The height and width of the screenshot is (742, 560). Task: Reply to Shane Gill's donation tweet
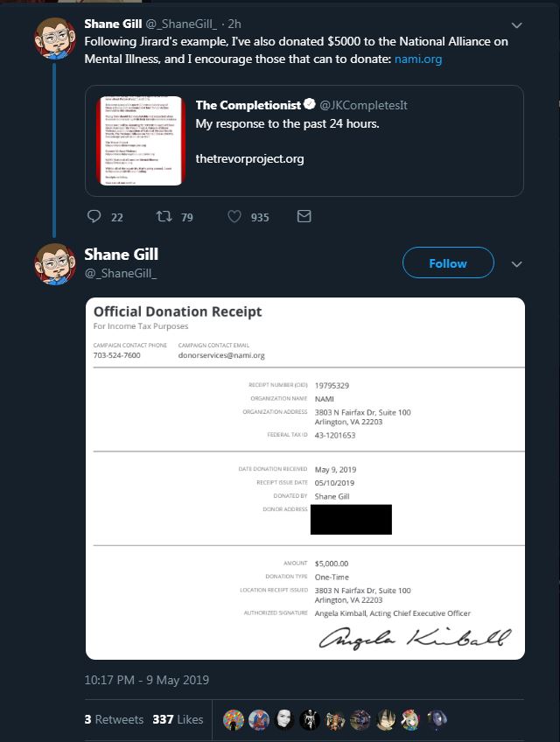[x=93, y=216]
